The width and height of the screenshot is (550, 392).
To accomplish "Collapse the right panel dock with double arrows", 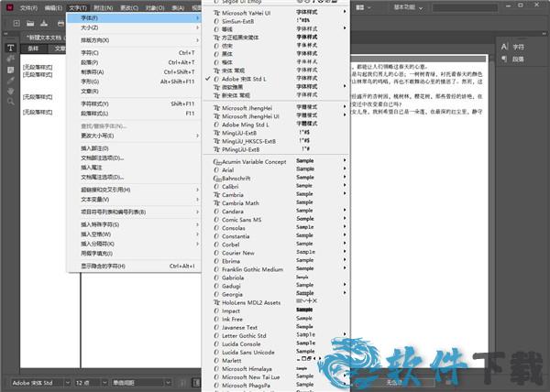I will coord(544,34).
